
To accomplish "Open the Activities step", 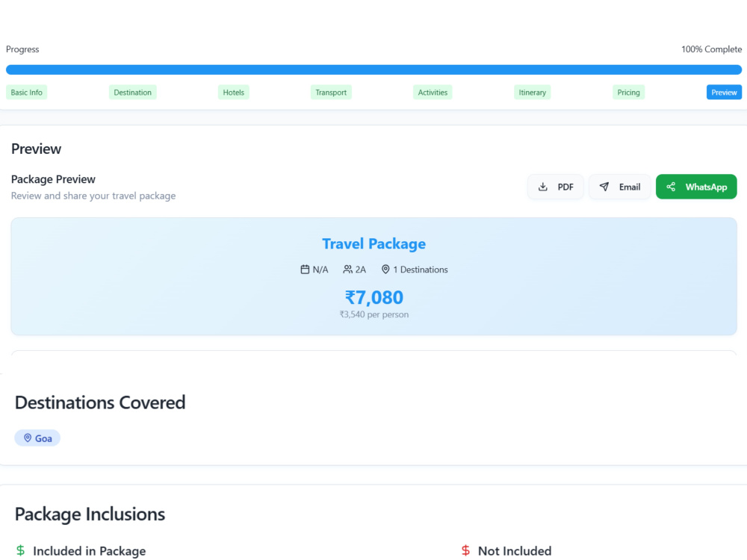I will coord(433,93).
